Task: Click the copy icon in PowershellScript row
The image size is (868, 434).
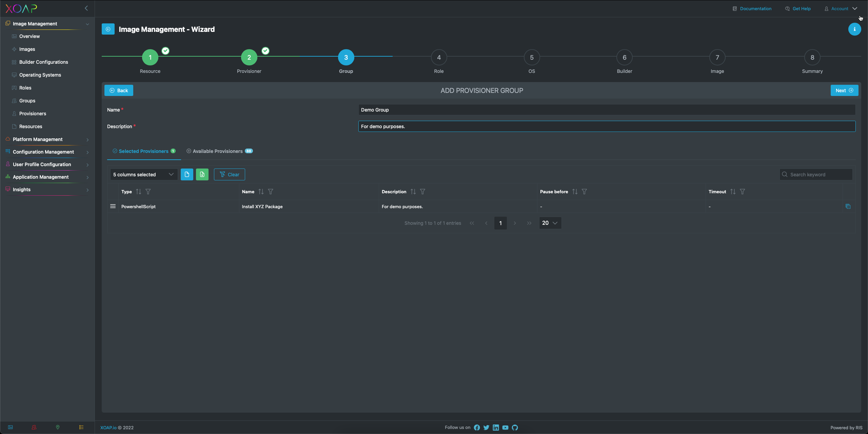Action: tap(848, 206)
